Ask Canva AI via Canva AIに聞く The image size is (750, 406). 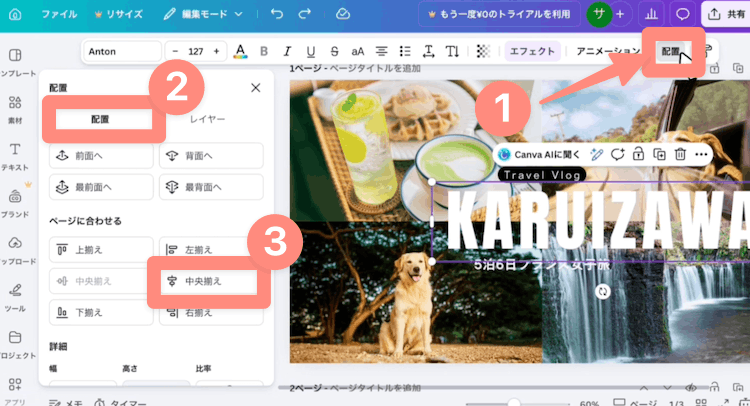tap(539, 154)
